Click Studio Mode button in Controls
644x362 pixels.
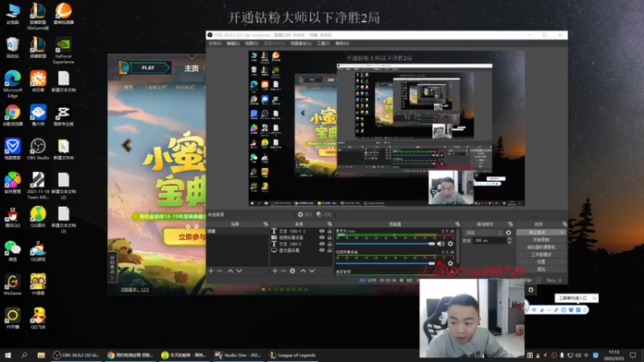tap(541, 254)
